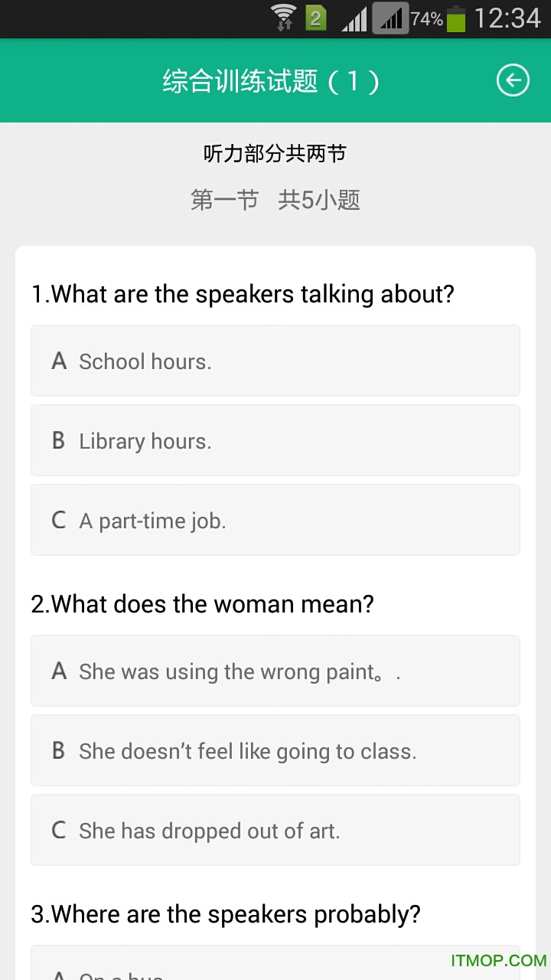Select answer A School hours

pos(275,361)
